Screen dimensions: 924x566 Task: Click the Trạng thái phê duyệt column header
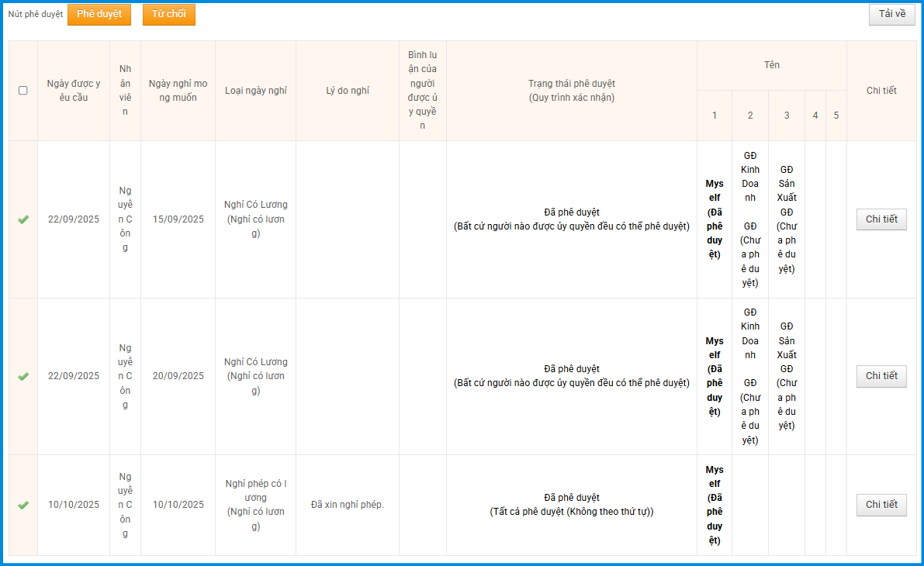click(x=571, y=91)
